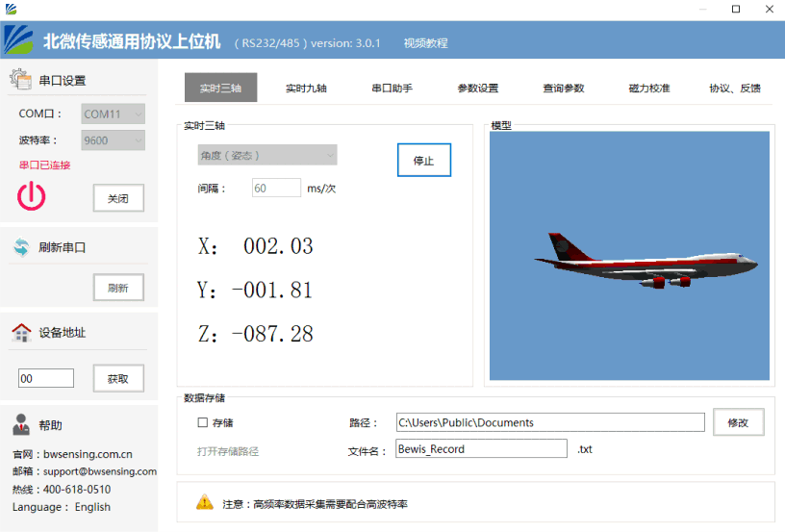
Task: Click the device address input field
Action: [x=46, y=378]
